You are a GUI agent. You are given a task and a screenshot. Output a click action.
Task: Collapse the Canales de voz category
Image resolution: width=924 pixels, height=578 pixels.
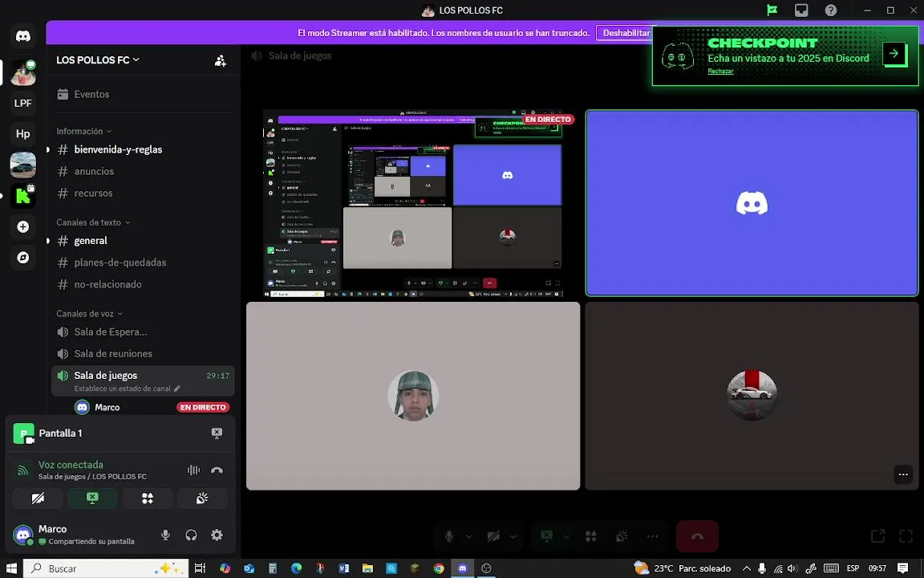tap(90, 314)
